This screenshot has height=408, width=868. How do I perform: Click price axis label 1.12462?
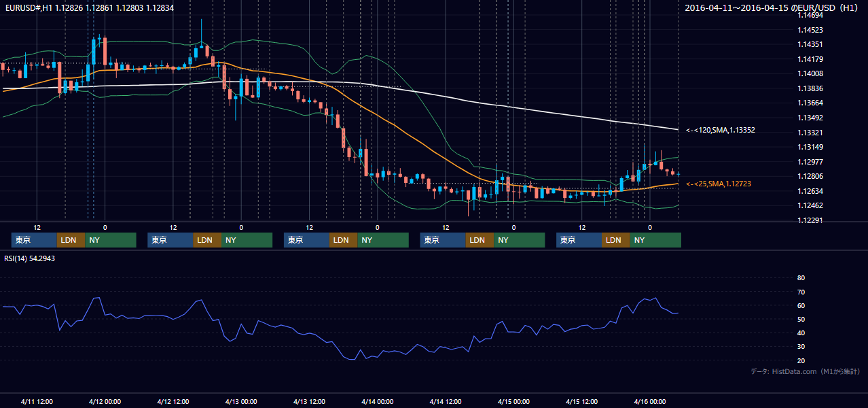(x=810, y=205)
